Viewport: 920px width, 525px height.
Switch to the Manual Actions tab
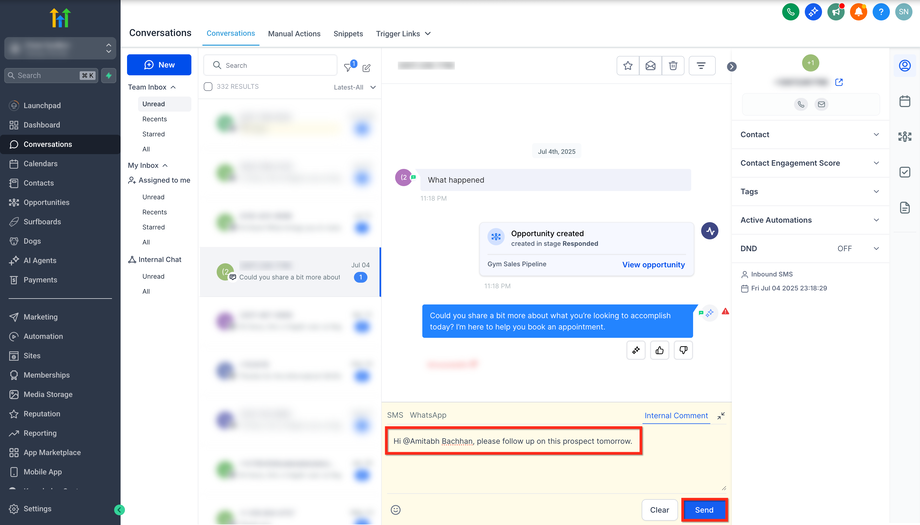coord(294,34)
